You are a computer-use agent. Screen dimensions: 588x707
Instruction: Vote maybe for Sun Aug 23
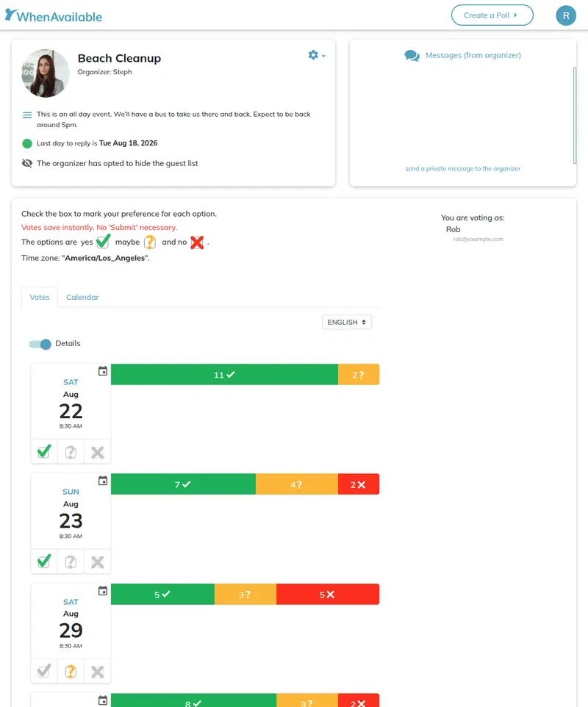click(71, 561)
